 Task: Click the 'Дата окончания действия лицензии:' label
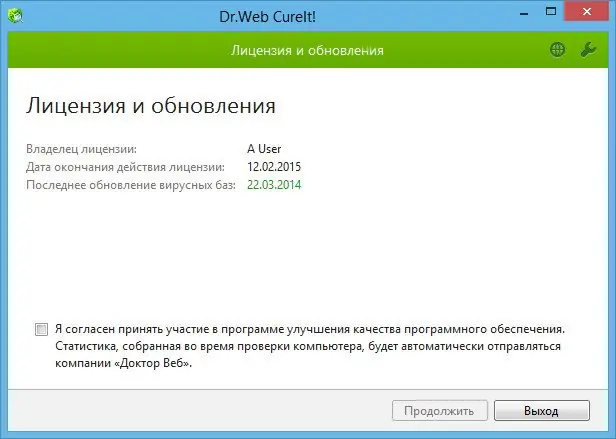pyautogui.click(x=125, y=167)
